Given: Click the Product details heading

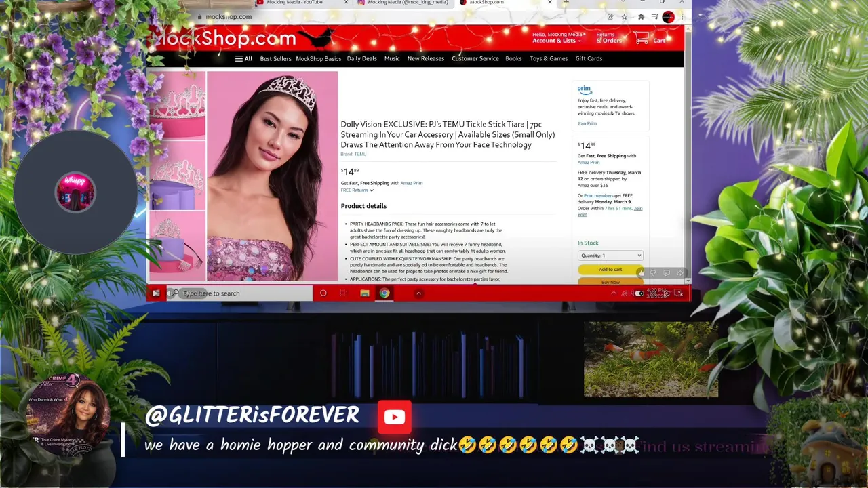Looking at the screenshot, I should coord(363,206).
